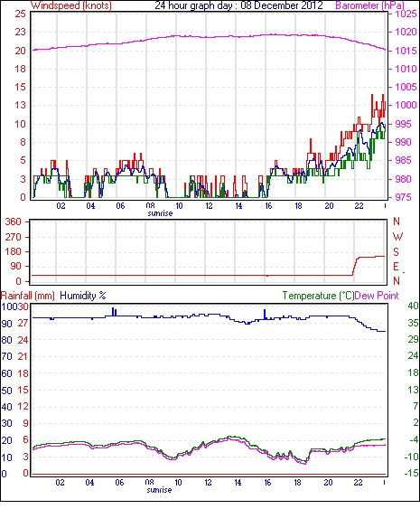This screenshot has width=420, height=509.
Task: Click the sunrise marker under wind graph
Action: (160, 213)
